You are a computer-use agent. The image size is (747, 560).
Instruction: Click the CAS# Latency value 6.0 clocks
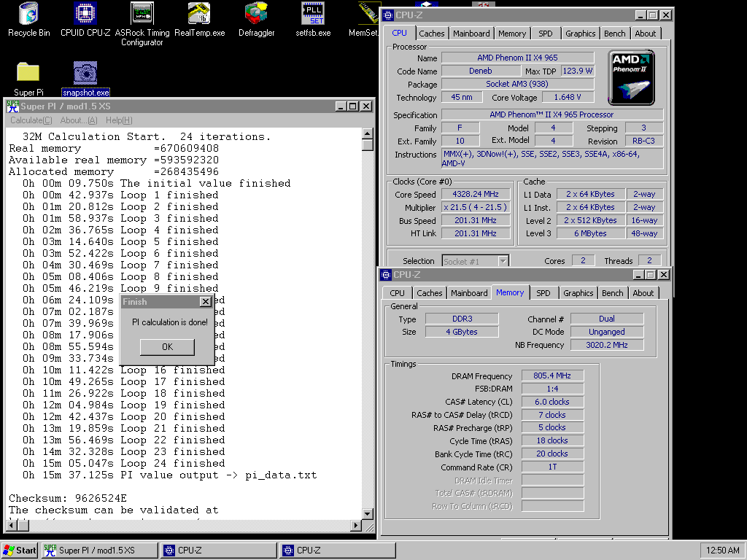552,402
